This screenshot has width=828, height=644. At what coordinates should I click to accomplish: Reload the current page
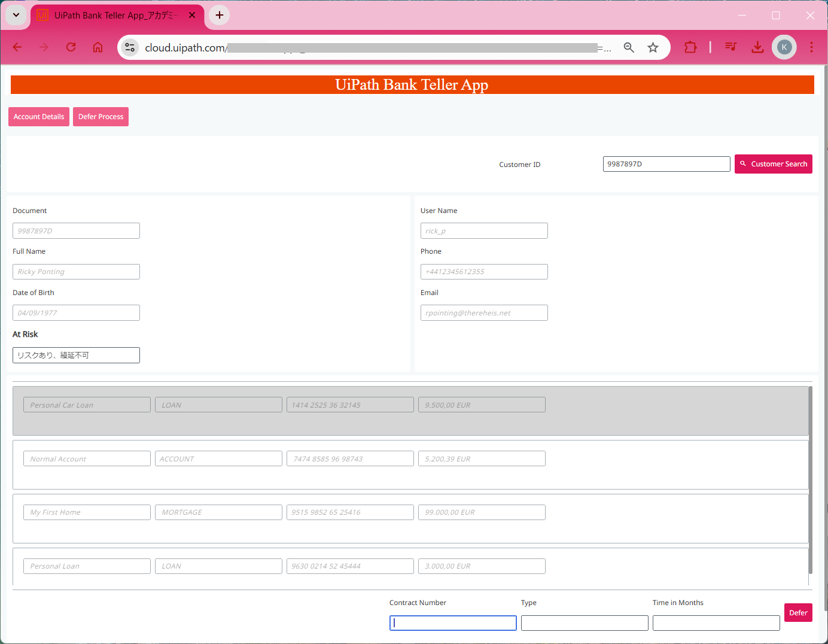click(71, 47)
